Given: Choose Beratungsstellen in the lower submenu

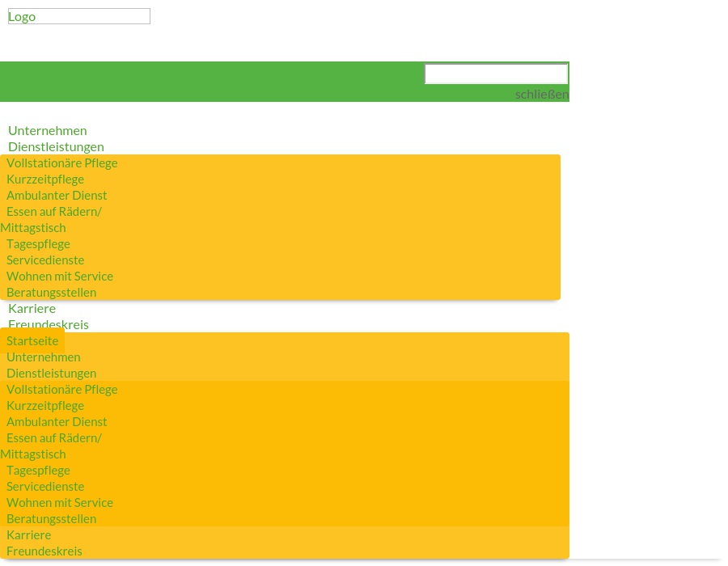Looking at the screenshot, I should pos(51,518).
